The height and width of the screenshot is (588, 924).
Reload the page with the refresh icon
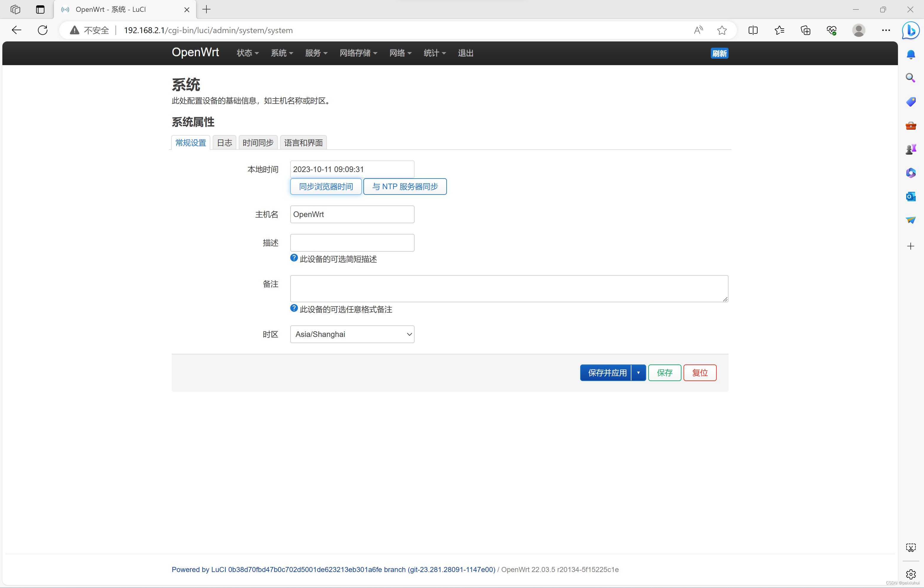(43, 30)
